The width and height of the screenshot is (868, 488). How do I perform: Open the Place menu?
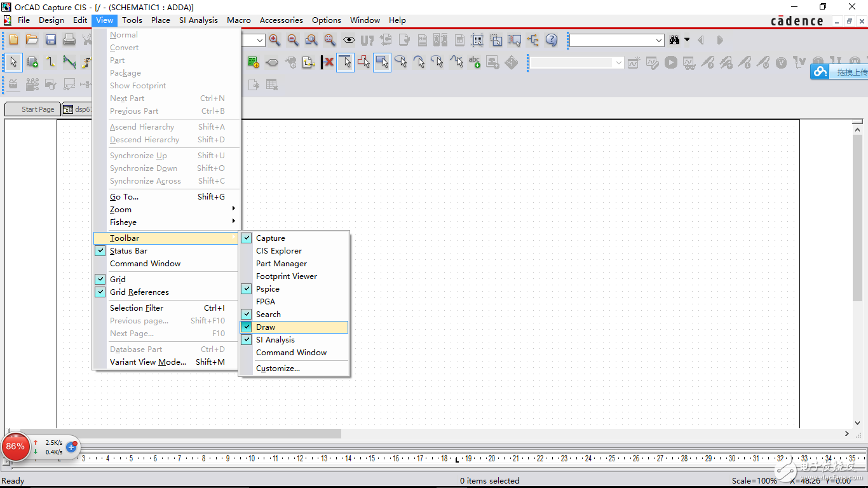[161, 20]
